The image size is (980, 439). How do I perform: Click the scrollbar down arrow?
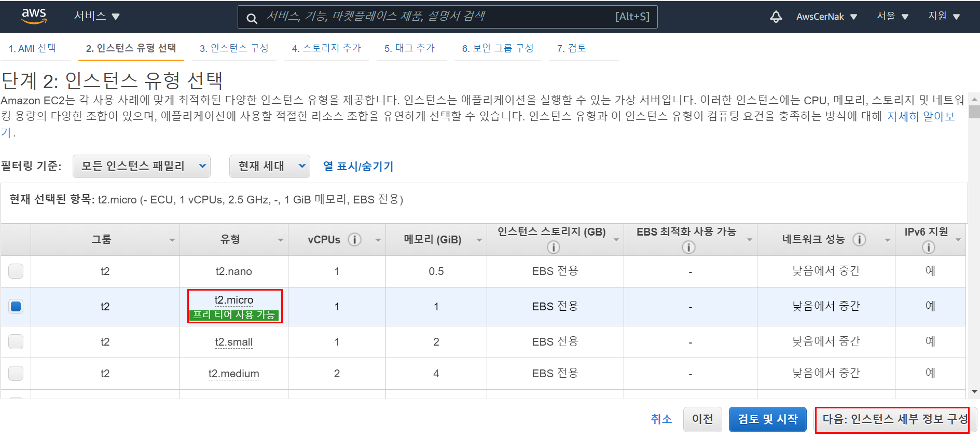[975, 392]
